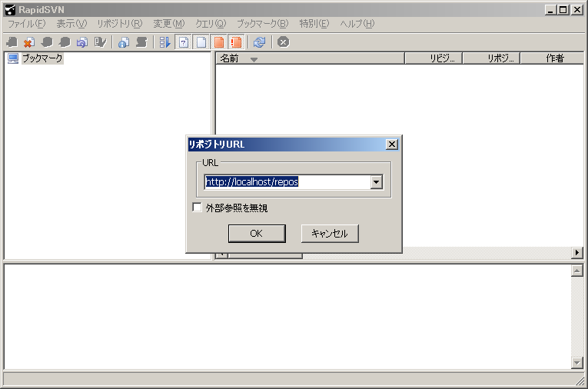Viewport: 588px width, 389px height.
Task: Click the sort arrow next to 名前 column
Action: point(254,59)
